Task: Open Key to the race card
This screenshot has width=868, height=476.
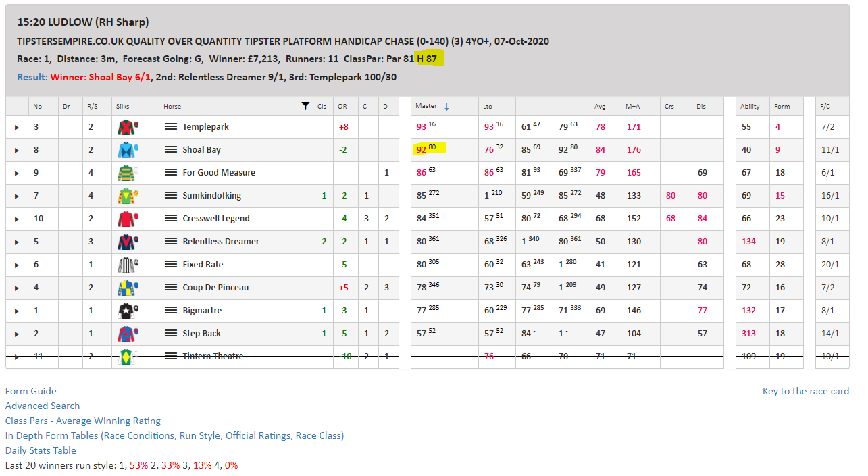Action: tap(805, 391)
